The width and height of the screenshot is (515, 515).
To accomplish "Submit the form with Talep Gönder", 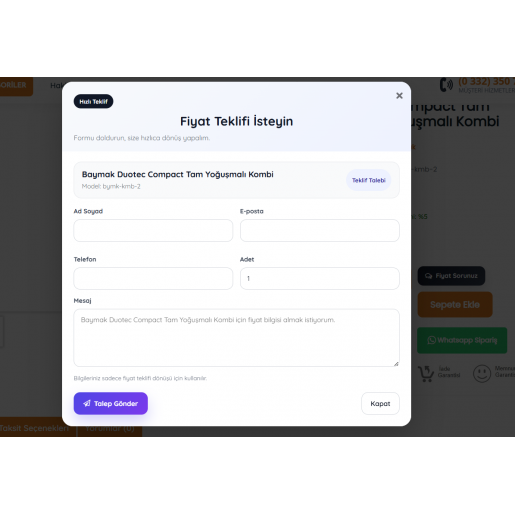I will point(111,403).
